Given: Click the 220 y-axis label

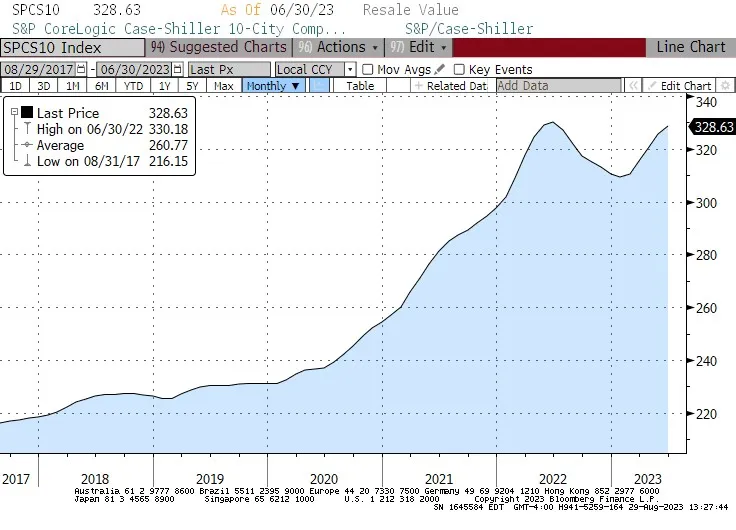Looking at the screenshot, I should pos(706,414).
